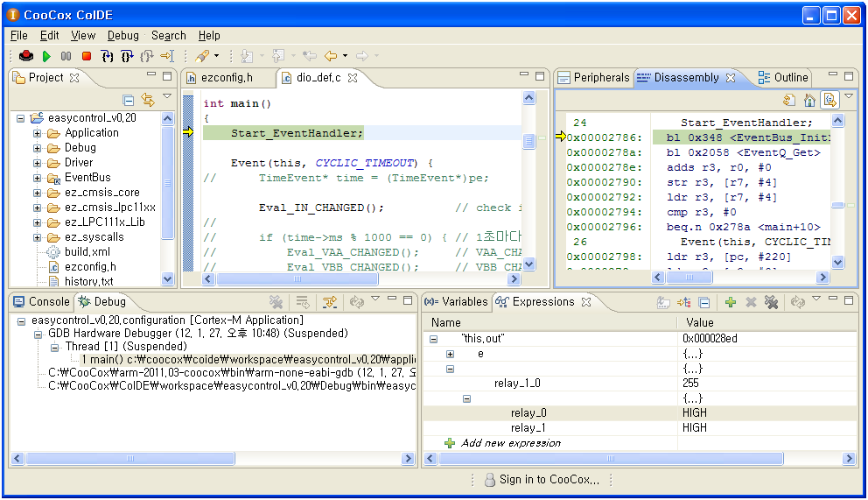Screen dimensions: 868x500
Task: Open the Edit menu
Action: click(49, 35)
